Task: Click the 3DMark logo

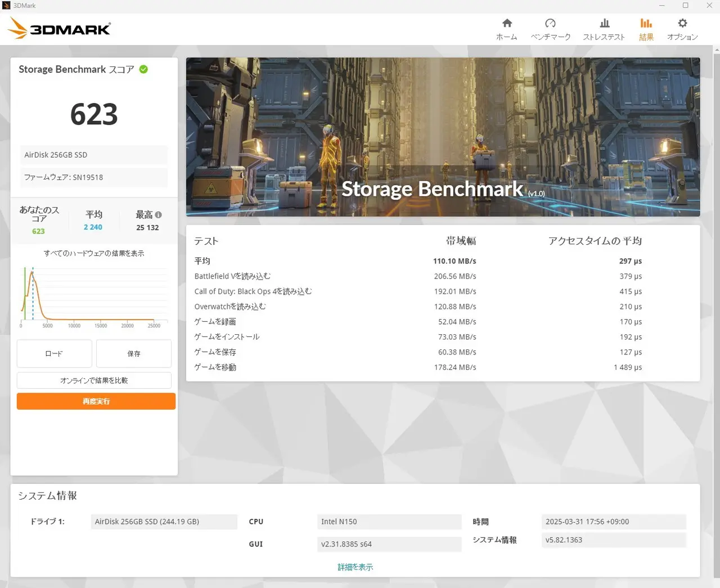Action: [60, 28]
